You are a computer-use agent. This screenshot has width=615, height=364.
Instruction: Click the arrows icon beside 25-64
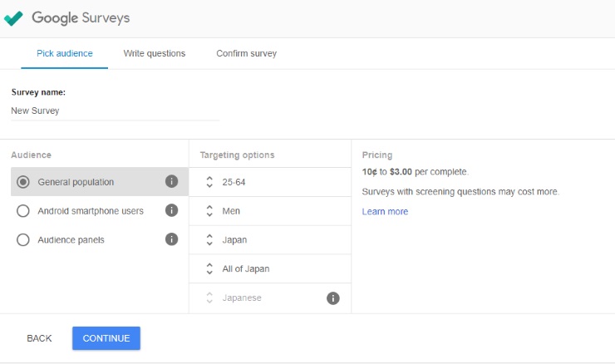(209, 182)
